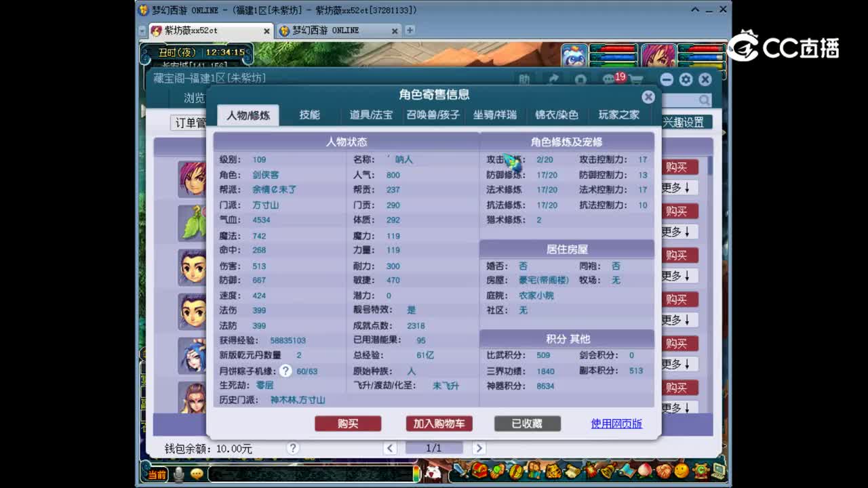Open the chat emoticon bubble icon

[x=197, y=474]
